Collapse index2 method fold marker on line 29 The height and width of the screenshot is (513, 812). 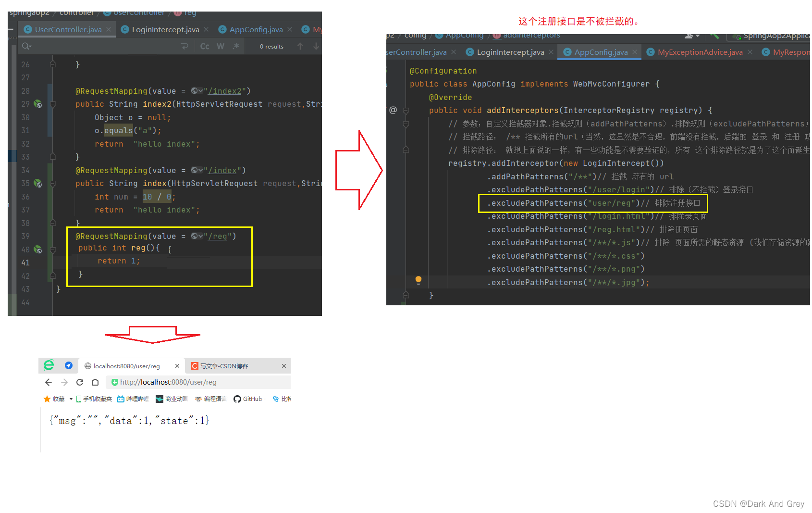click(x=53, y=104)
